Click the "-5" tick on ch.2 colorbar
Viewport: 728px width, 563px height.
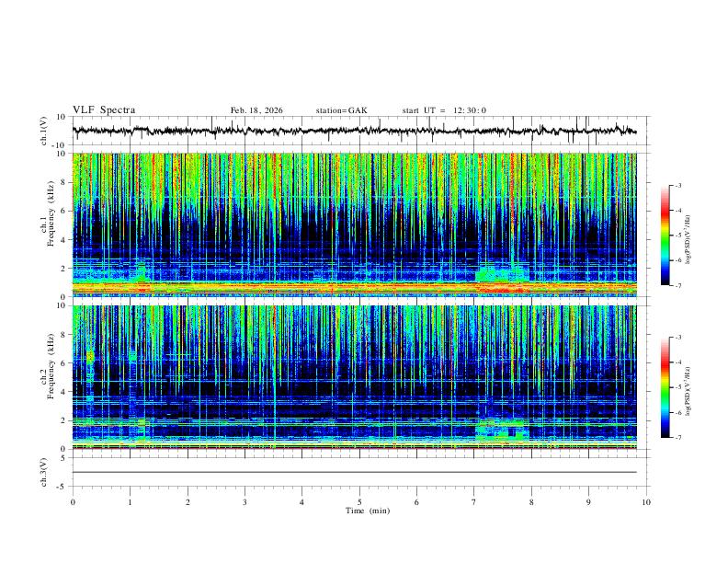[x=677, y=387]
